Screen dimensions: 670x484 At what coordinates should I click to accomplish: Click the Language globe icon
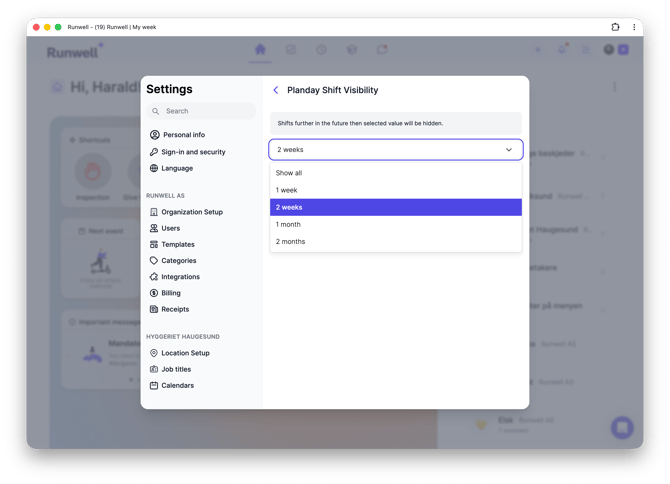[x=154, y=168]
